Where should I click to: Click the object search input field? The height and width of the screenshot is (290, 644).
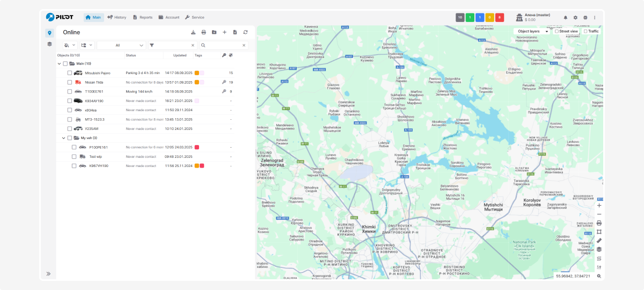pyautogui.click(x=223, y=45)
